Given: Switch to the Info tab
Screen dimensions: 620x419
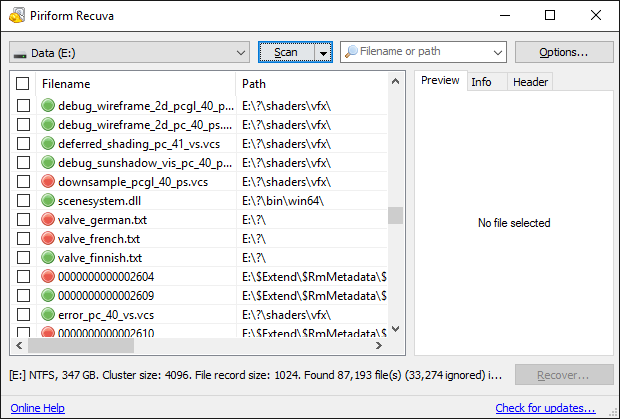Looking at the screenshot, I should [487, 82].
